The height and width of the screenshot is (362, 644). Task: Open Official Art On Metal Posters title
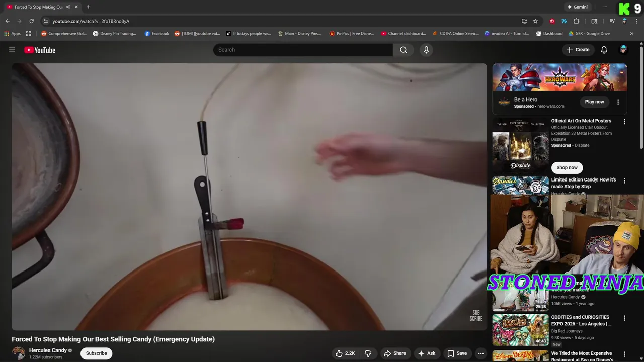(581, 121)
